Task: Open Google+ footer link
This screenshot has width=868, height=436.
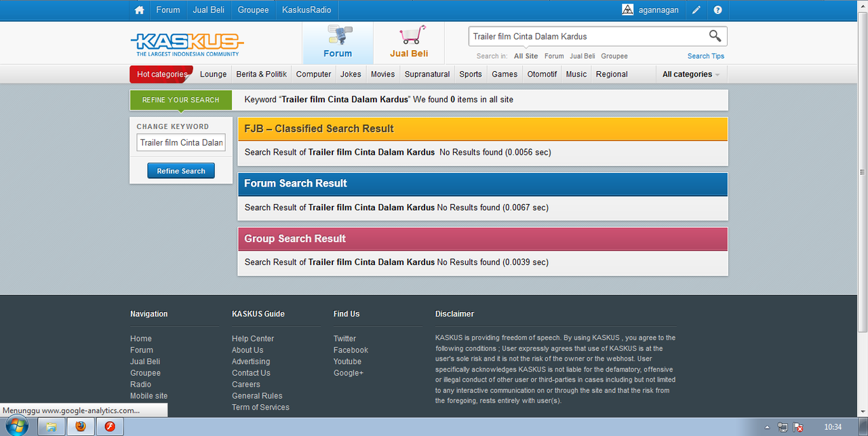Action: pos(349,373)
